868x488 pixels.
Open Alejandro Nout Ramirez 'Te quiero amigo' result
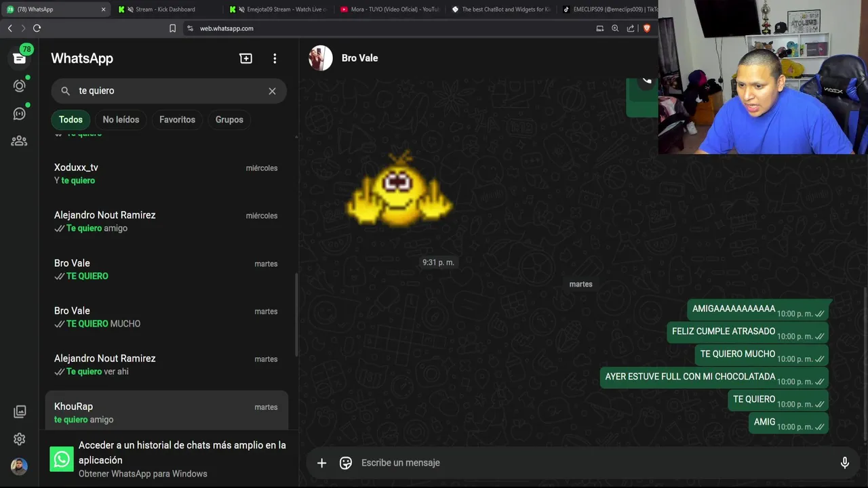pyautogui.click(x=167, y=222)
